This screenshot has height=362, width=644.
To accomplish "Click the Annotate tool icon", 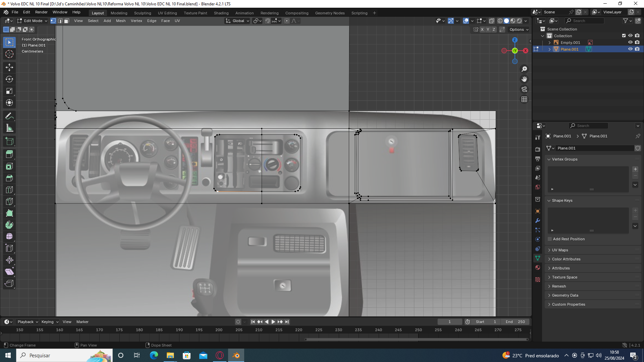I will [x=9, y=116].
